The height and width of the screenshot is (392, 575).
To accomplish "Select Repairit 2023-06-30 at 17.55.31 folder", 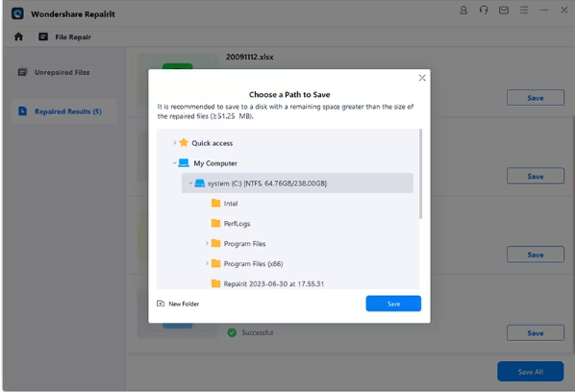I will pyautogui.click(x=274, y=283).
